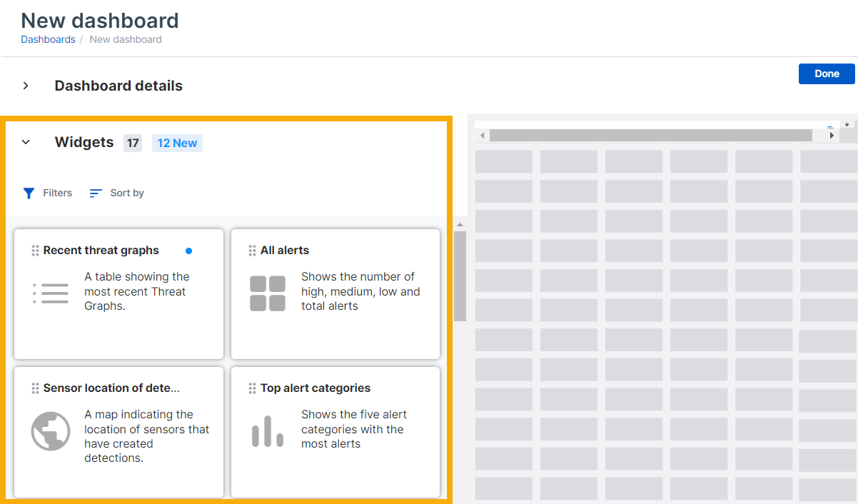Image resolution: width=858 pixels, height=504 pixels.
Task: Collapse the Widgets section
Action: 26,142
